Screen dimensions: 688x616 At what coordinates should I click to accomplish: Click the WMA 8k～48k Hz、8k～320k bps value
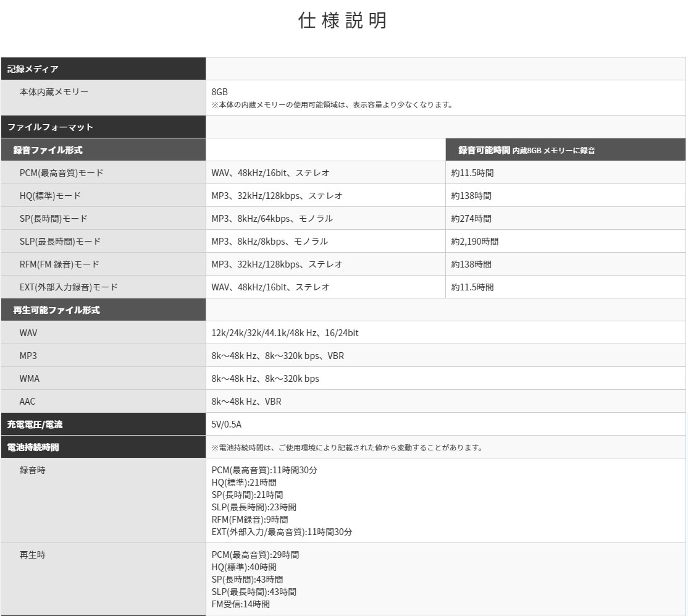tap(266, 379)
